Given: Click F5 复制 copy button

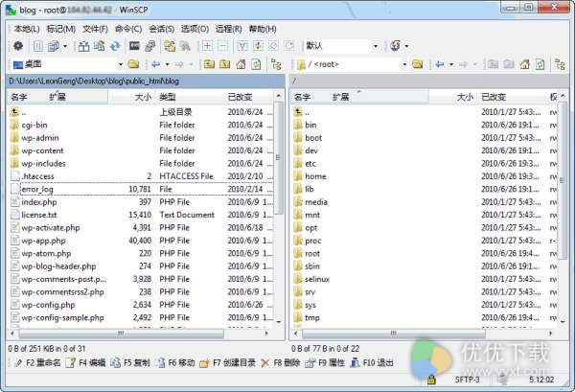Looking at the screenshot, I should 131,363.
